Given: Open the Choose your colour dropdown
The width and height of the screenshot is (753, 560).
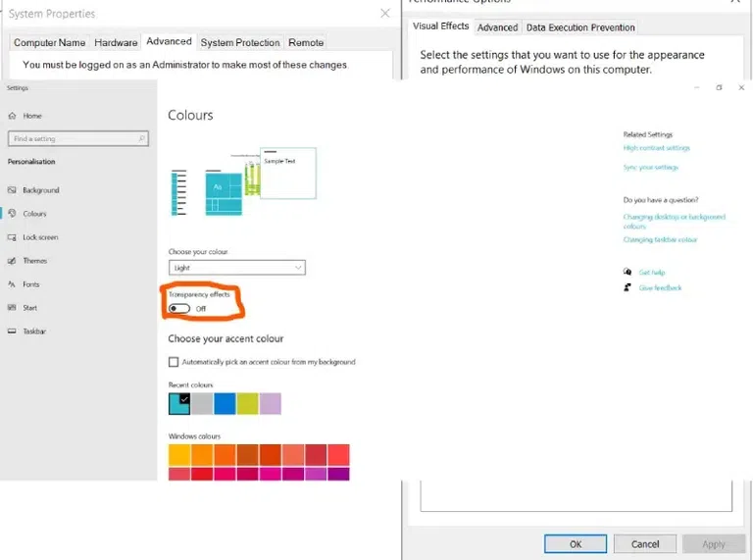Looking at the screenshot, I should tap(236, 268).
